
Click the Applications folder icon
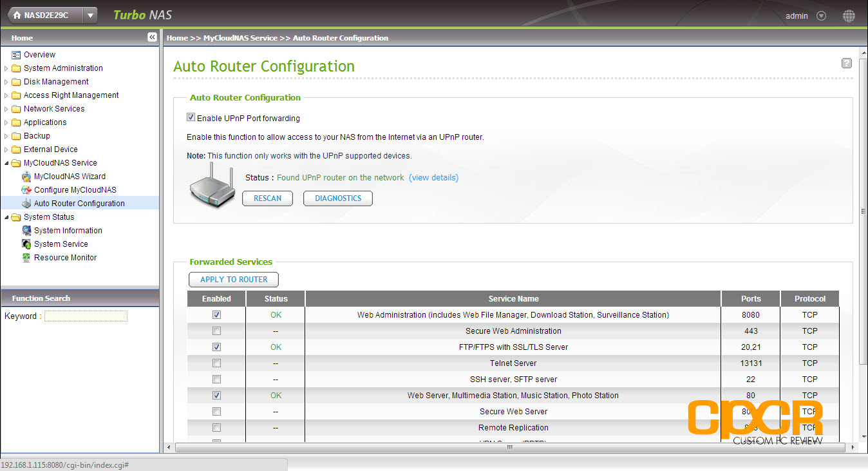[16, 122]
